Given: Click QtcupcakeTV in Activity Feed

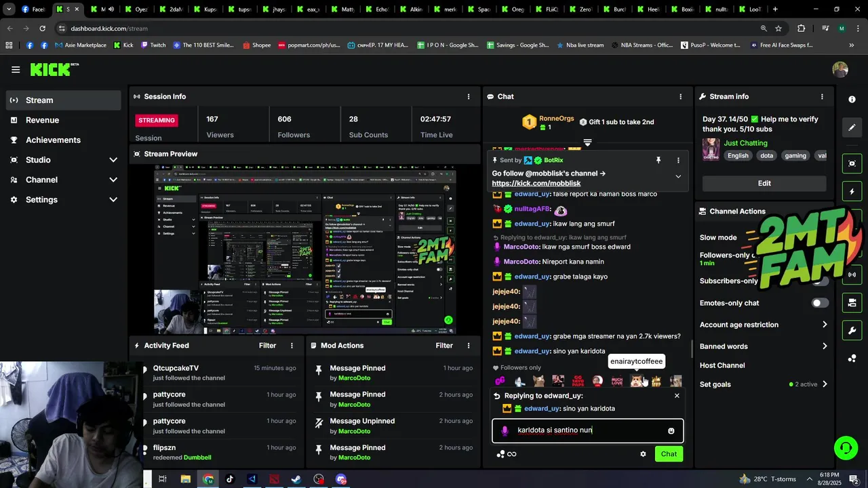Looking at the screenshot, I should (x=176, y=368).
